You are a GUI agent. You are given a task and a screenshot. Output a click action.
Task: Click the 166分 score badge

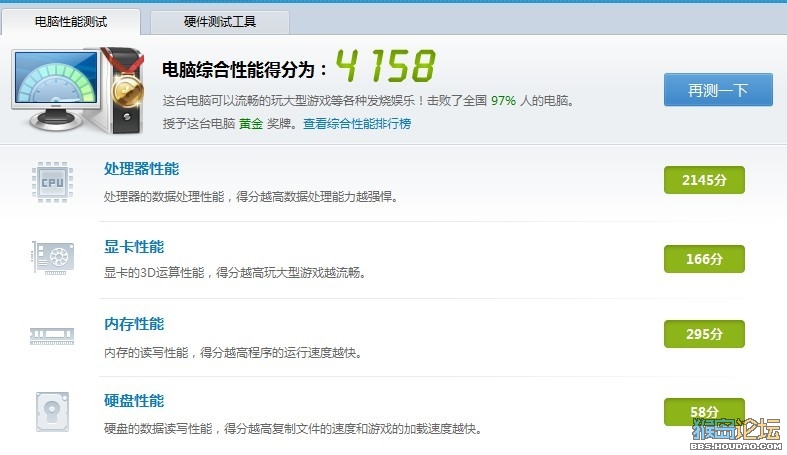tap(704, 259)
